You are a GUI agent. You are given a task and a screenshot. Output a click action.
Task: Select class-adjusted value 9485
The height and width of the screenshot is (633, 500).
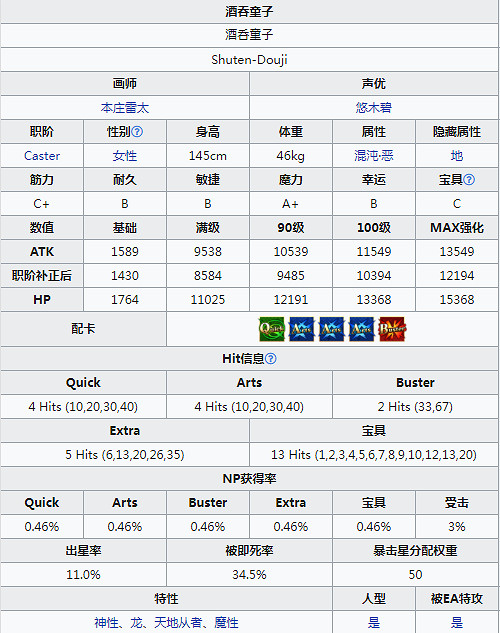(291, 276)
